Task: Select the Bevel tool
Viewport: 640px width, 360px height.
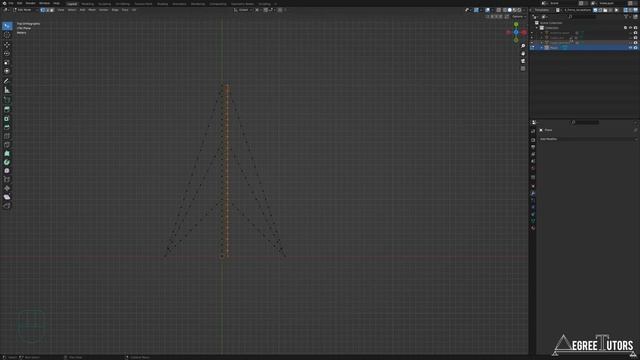Action: (x=7, y=127)
